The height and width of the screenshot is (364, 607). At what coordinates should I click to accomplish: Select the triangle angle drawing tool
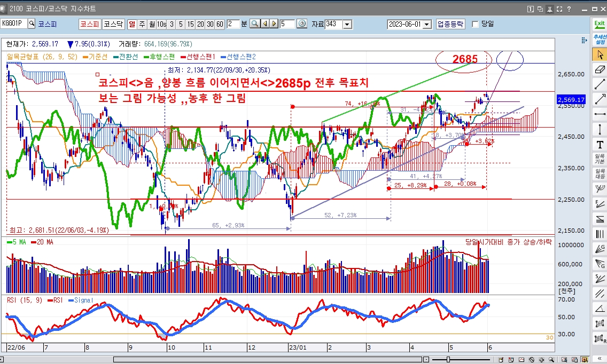(600, 308)
